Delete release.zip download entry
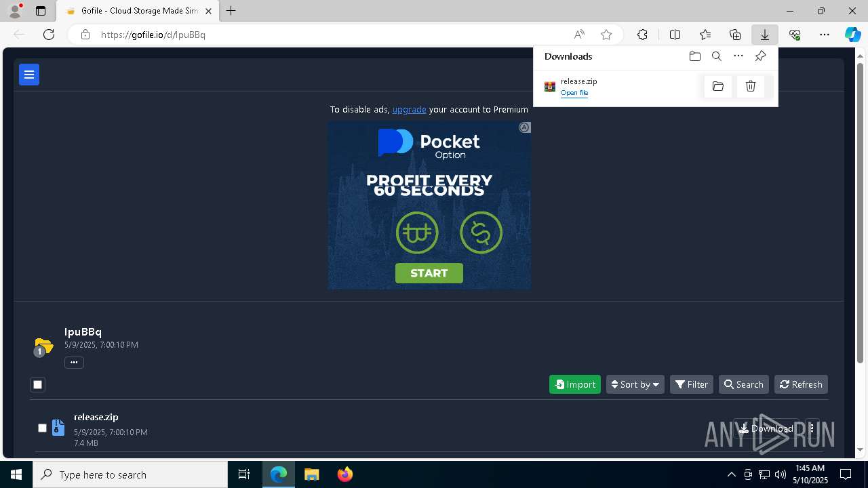Viewport: 868px width, 488px height. click(751, 86)
